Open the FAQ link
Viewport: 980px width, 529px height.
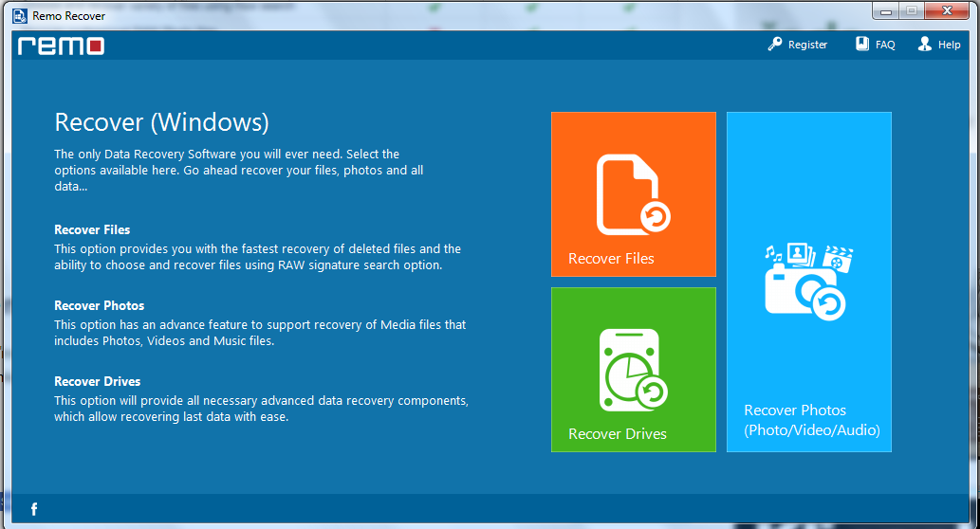pos(885,45)
